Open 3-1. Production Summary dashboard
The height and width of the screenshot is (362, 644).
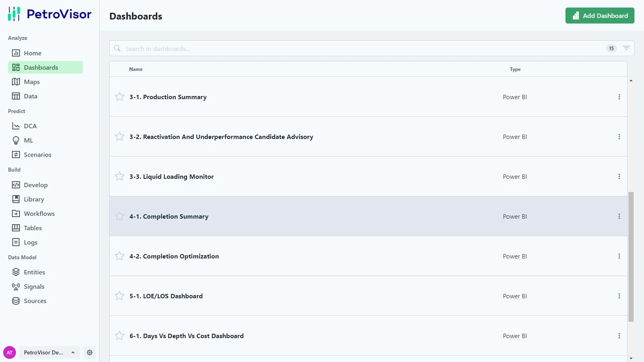[x=168, y=97]
